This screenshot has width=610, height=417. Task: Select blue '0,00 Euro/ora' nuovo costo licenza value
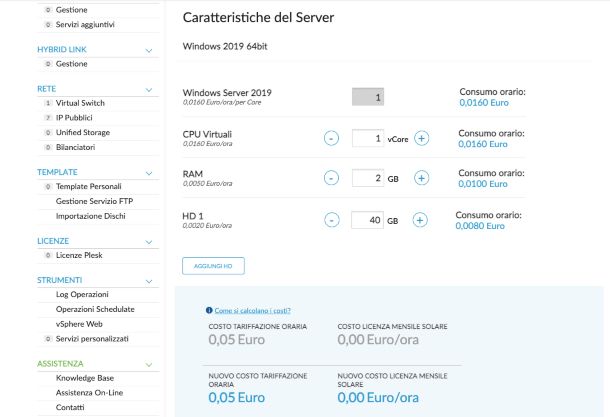[378, 398]
